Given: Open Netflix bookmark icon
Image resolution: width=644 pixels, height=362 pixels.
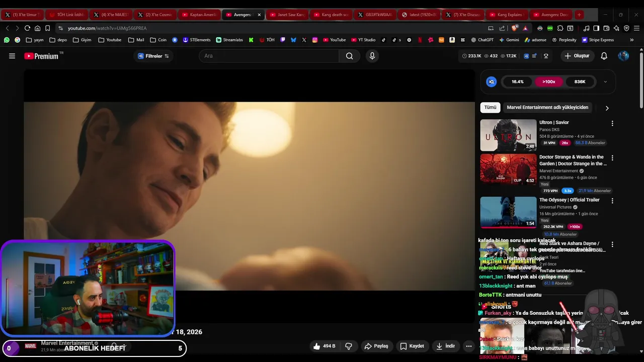Looking at the screenshot, I should [x=420, y=40].
